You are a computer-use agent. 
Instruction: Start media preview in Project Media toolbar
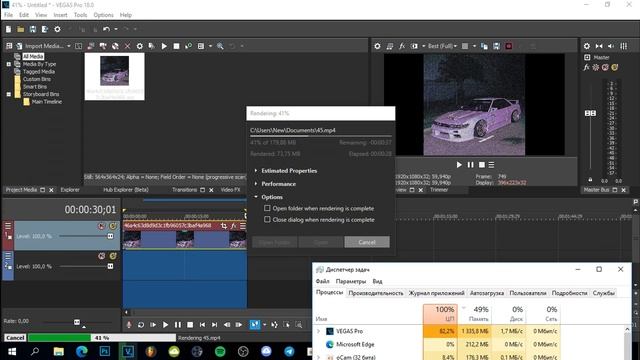pyautogui.click(x=164, y=46)
